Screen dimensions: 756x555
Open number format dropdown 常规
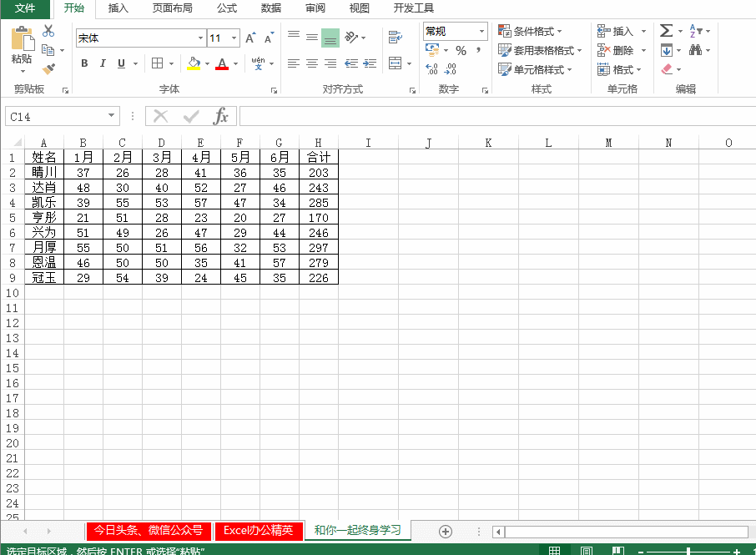click(481, 32)
